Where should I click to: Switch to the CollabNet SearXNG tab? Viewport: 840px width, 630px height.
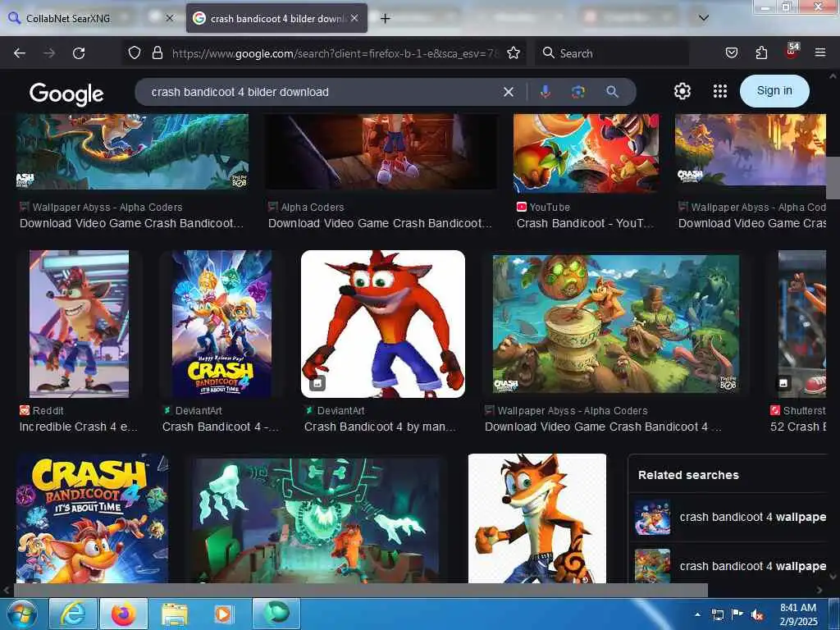(69, 18)
